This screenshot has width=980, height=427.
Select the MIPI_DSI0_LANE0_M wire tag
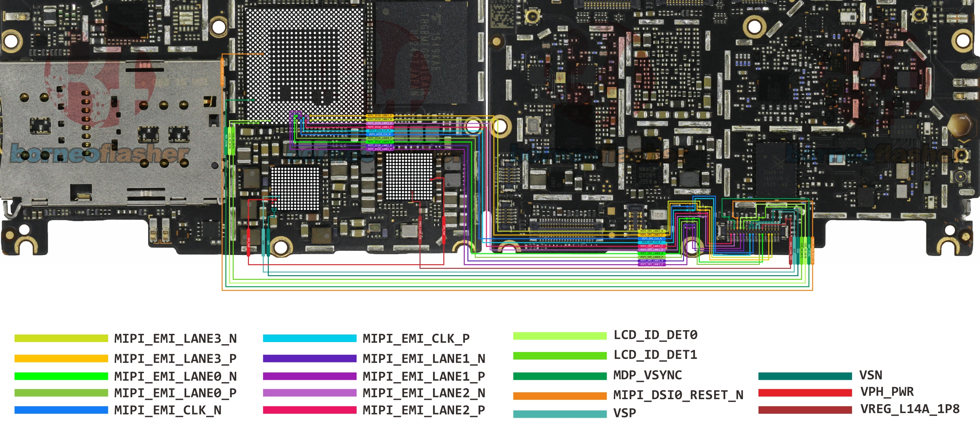pos(380,142)
